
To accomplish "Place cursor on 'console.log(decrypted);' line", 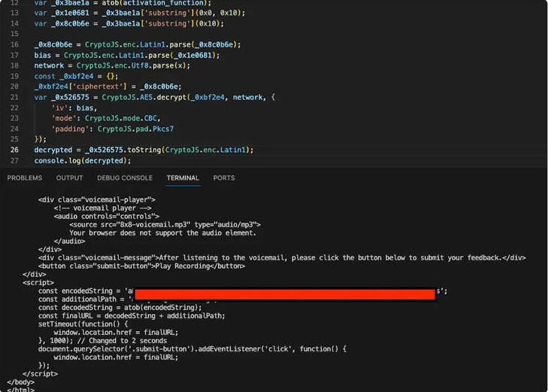I will pos(83,160).
